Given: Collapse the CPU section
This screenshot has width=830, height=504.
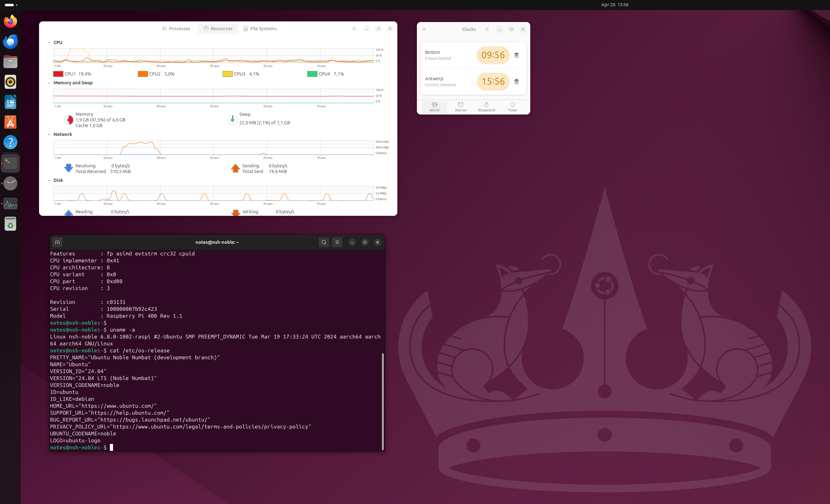Looking at the screenshot, I should tap(49, 42).
